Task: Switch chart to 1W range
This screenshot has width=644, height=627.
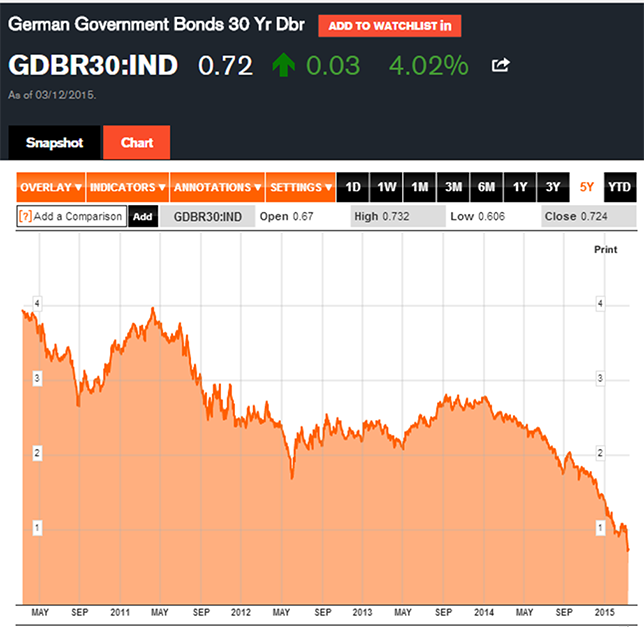Action: (x=386, y=187)
